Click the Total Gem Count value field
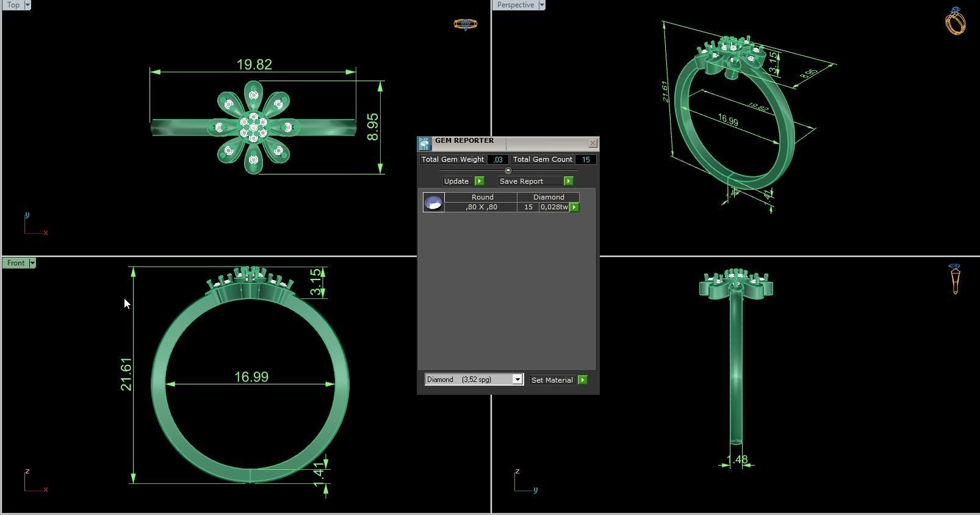The width and height of the screenshot is (980, 515). pos(585,159)
